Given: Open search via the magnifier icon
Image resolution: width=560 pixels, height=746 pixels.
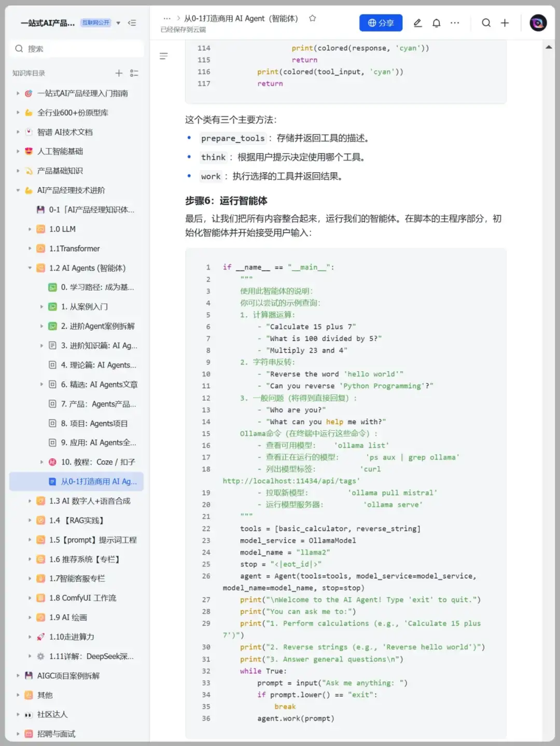Looking at the screenshot, I should point(486,23).
